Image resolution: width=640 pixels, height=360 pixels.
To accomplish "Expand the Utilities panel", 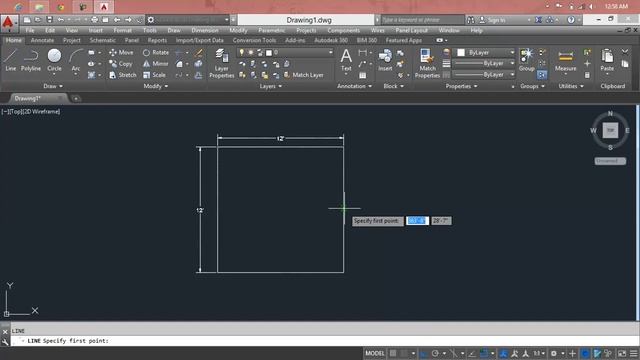I will coord(571,86).
